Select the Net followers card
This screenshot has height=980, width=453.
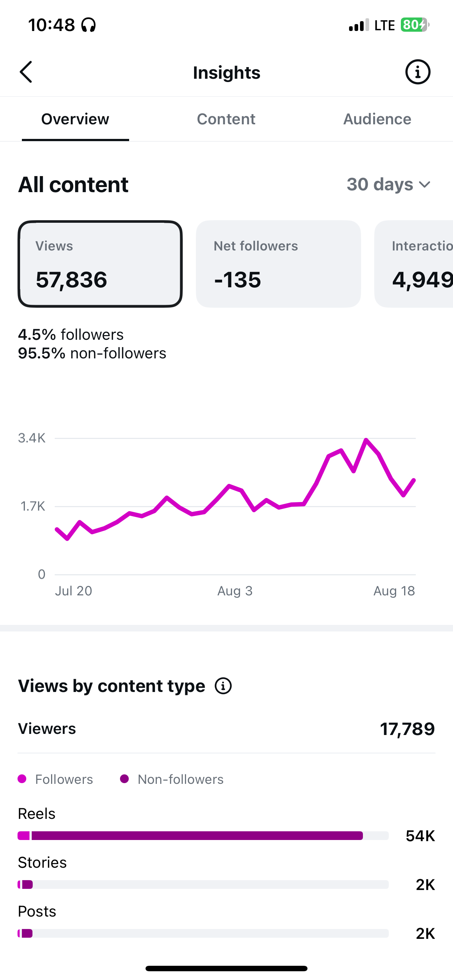278,264
